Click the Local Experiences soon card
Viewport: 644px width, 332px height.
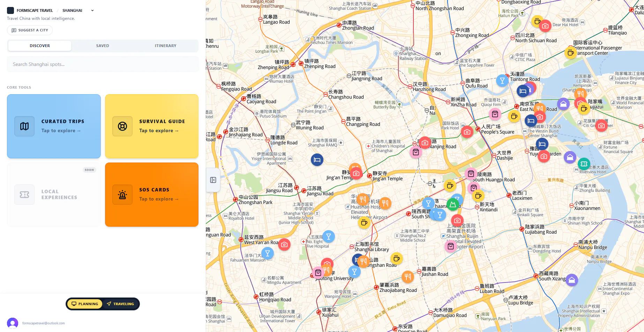point(54,195)
